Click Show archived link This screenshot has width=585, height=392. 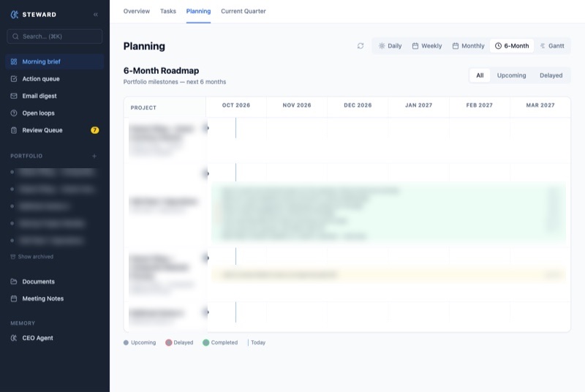32,257
